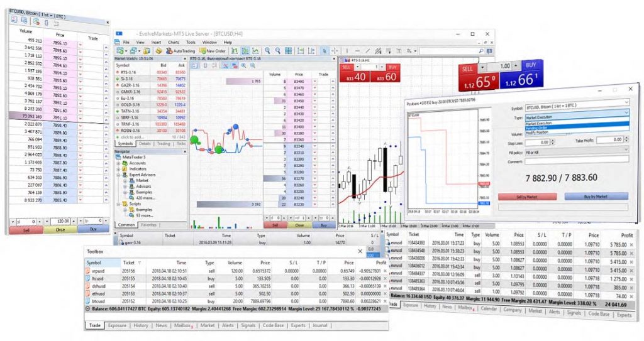
Task: Click 'click to add...' in Market Watch
Action: (x=132, y=137)
